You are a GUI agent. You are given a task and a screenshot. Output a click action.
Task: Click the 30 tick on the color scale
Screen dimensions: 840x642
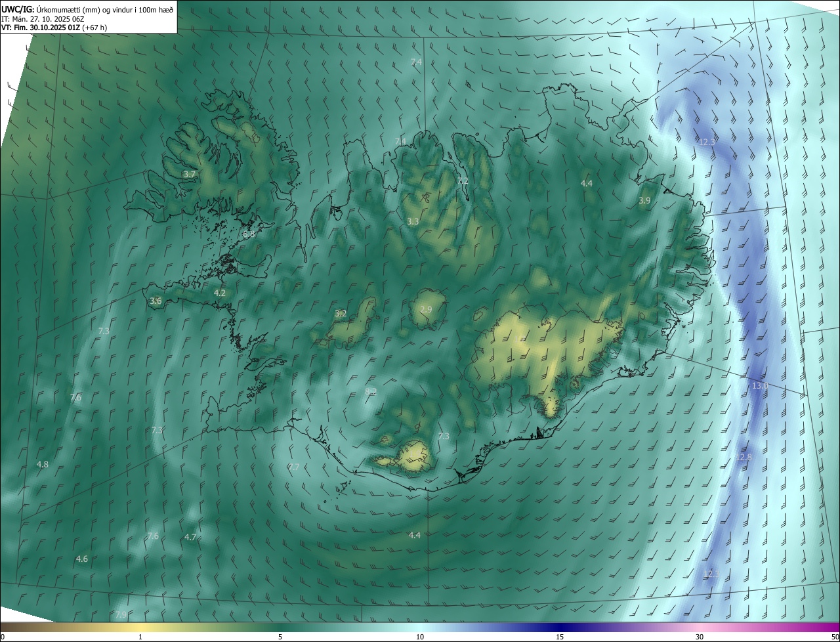coord(700,637)
